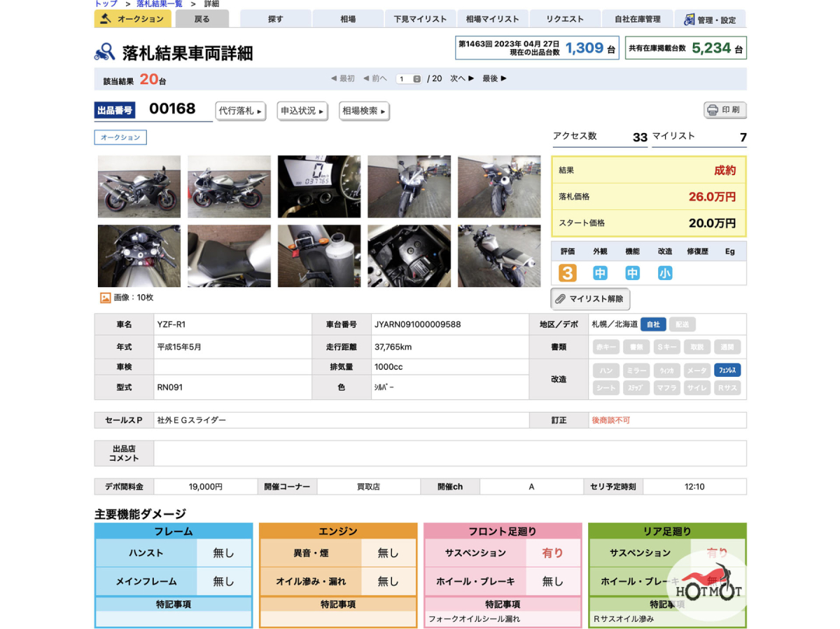The width and height of the screenshot is (840, 629).
Task: Click the printer icon on 印刷 button
Action: (x=713, y=110)
